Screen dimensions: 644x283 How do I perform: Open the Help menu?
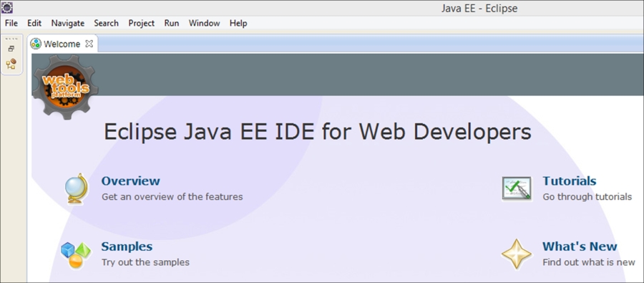click(238, 24)
